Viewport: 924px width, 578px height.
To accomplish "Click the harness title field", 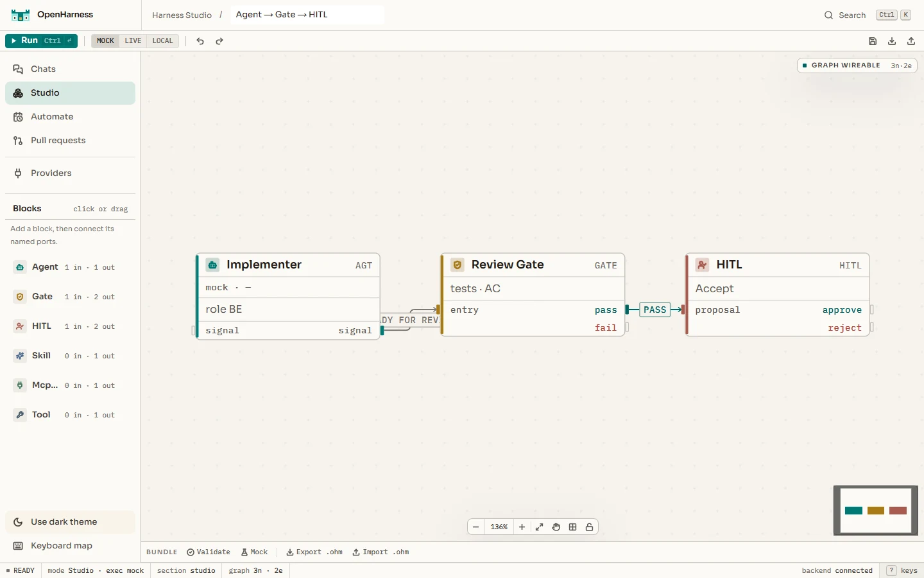I will pyautogui.click(x=307, y=15).
